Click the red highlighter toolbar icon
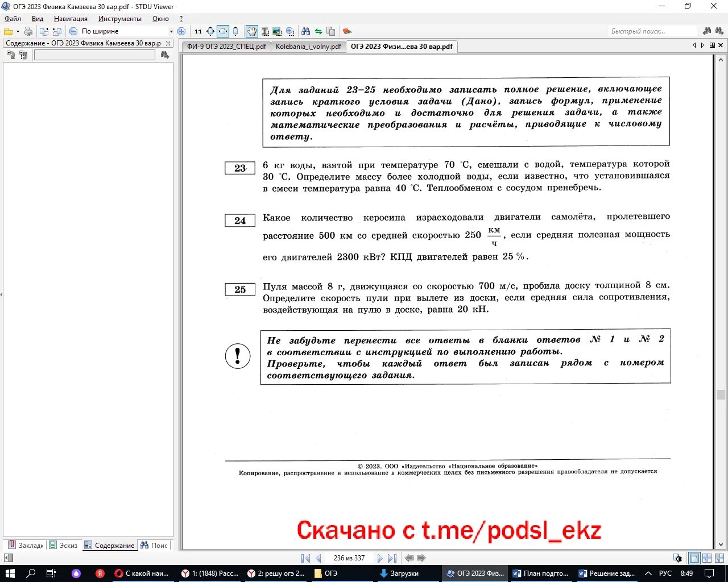Viewport: 728px width, 582px height. click(x=347, y=31)
